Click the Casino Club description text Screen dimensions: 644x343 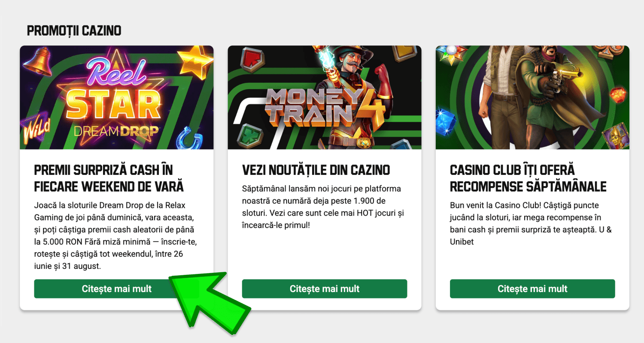click(x=531, y=223)
